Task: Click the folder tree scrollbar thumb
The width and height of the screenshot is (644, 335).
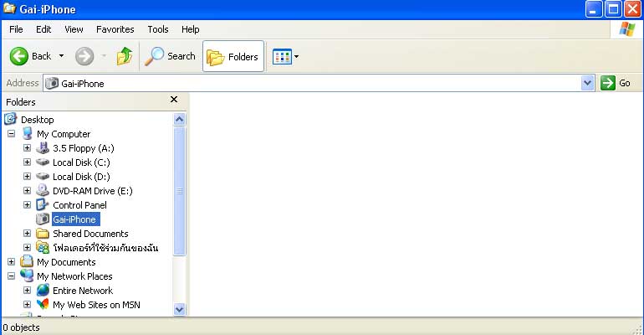Action: tap(180, 191)
